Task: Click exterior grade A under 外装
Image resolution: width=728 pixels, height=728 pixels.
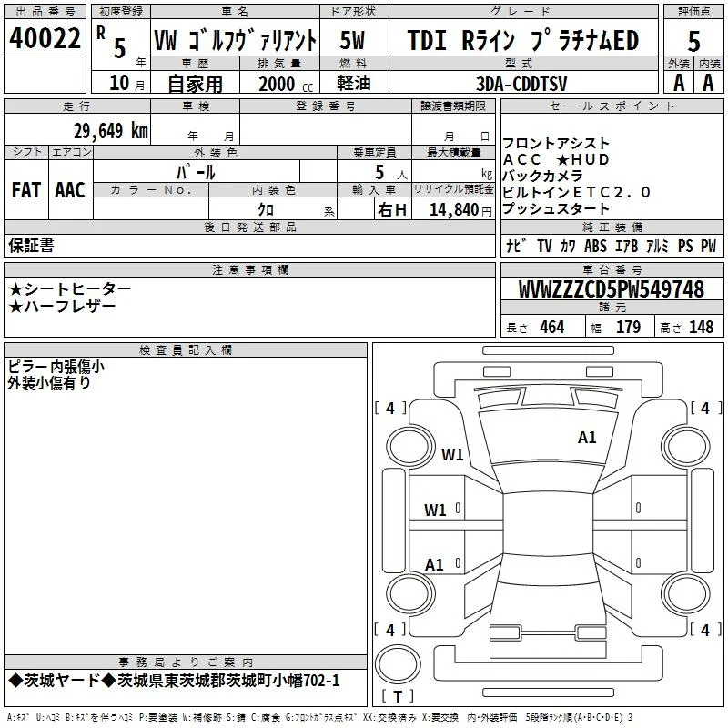Action: tap(679, 83)
